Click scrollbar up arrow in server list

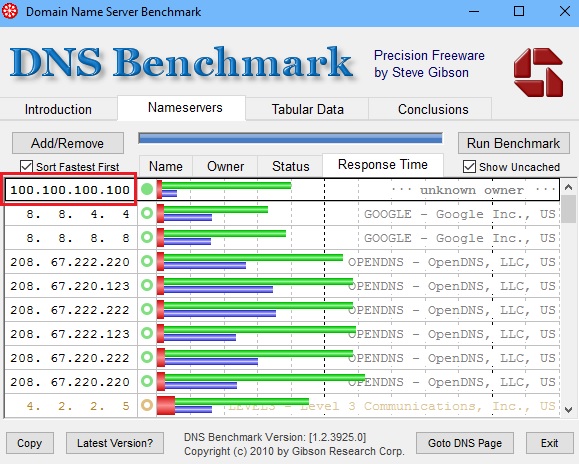pos(569,187)
